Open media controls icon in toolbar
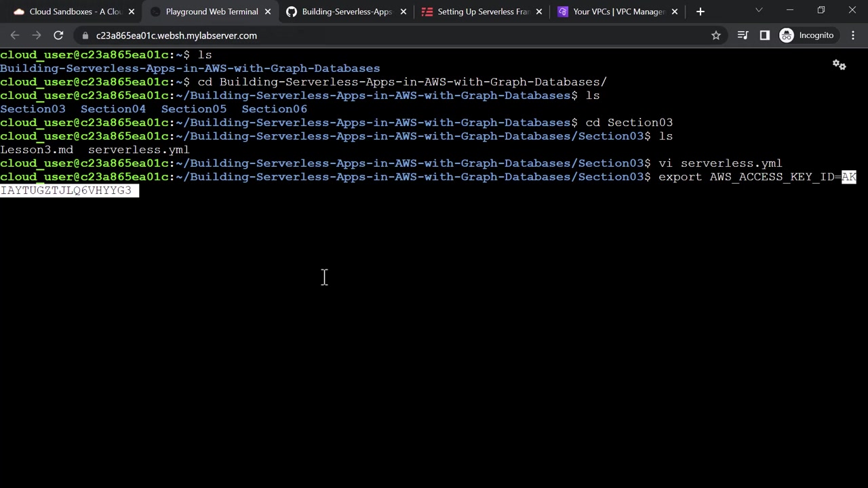The width and height of the screenshot is (868, 488). click(743, 35)
